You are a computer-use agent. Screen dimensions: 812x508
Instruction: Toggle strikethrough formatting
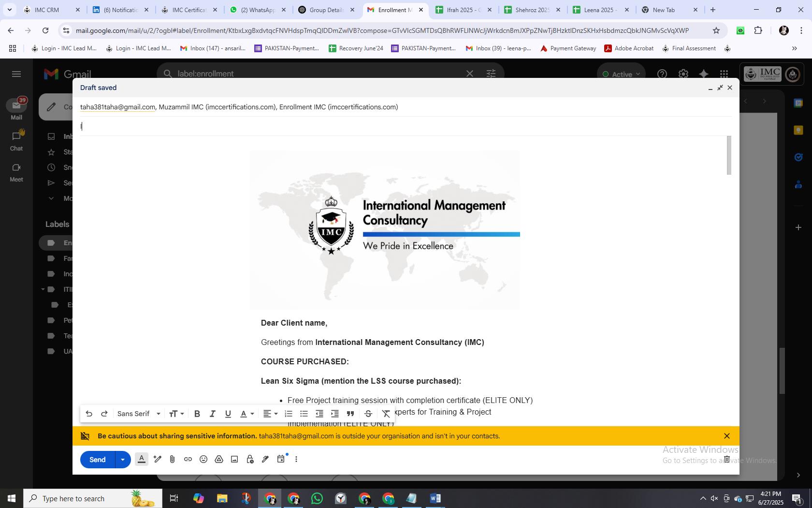coord(368,414)
